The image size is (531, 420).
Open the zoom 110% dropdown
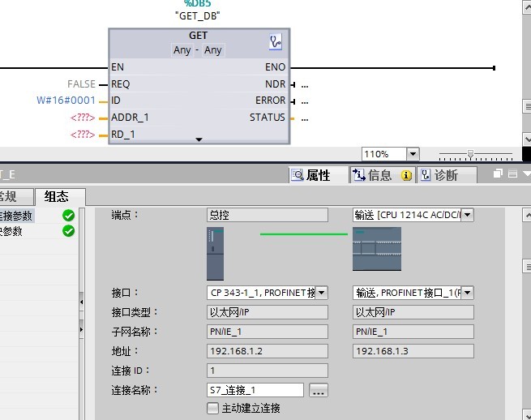click(413, 154)
